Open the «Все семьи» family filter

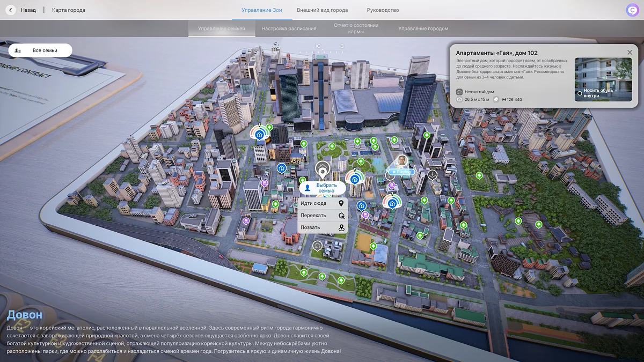click(40, 50)
